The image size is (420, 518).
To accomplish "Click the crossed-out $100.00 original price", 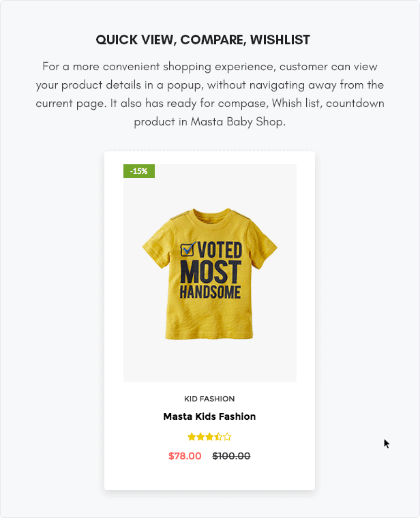I will click(x=231, y=456).
